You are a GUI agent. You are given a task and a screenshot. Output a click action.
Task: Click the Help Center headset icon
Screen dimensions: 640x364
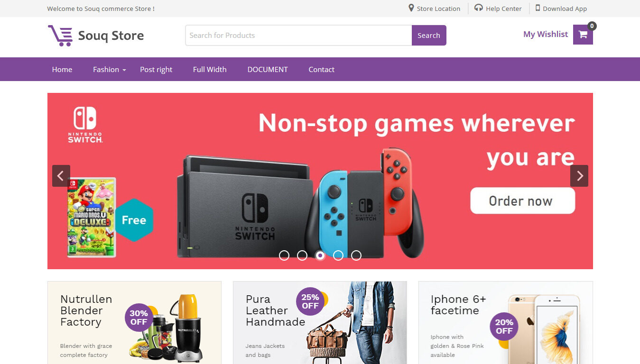pyautogui.click(x=479, y=8)
